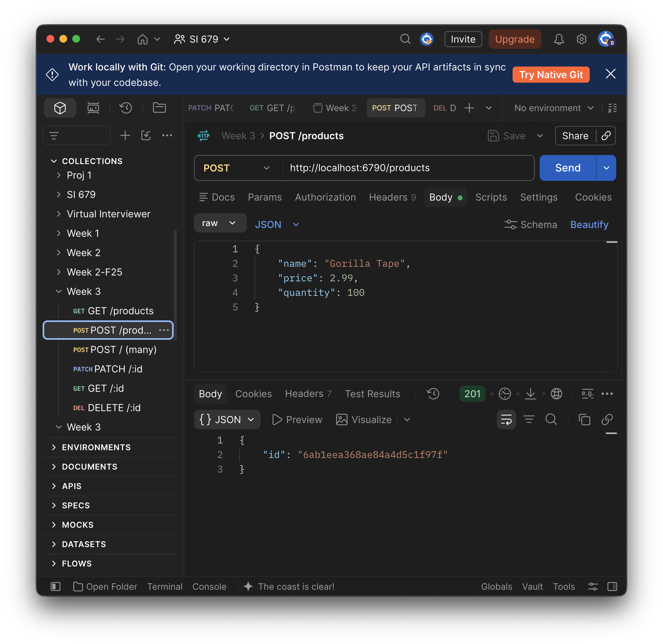Switch to the Scripts tab

click(491, 197)
